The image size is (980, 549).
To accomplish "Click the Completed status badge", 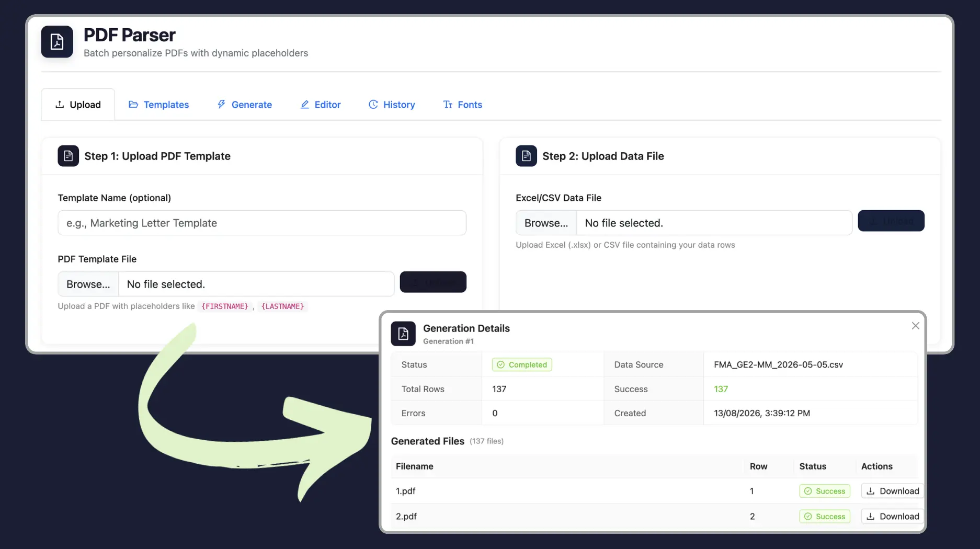I will (522, 364).
